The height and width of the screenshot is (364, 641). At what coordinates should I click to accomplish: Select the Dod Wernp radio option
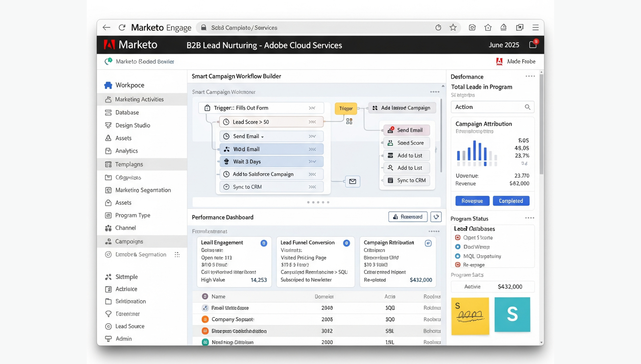(x=458, y=247)
